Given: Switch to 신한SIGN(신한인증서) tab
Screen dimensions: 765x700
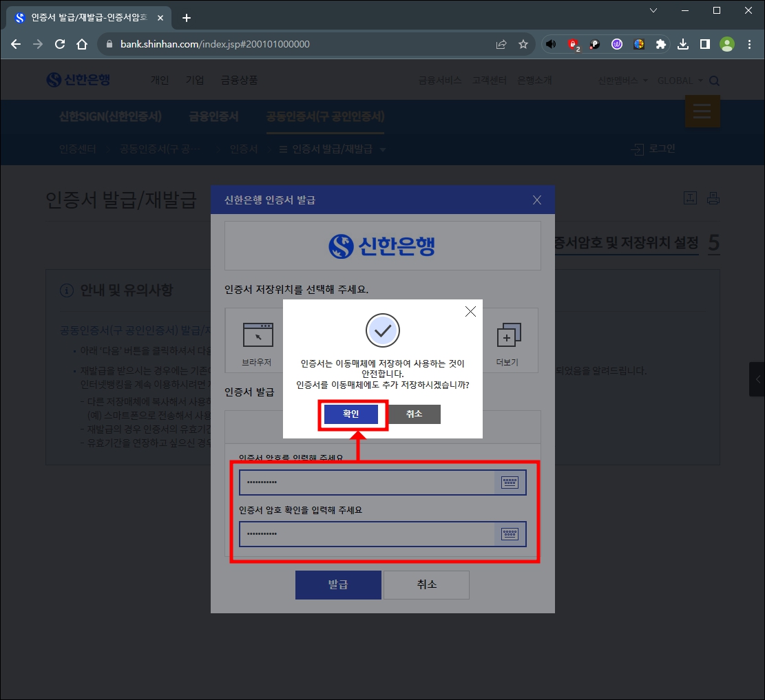Looking at the screenshot, I should coord(110,116).
